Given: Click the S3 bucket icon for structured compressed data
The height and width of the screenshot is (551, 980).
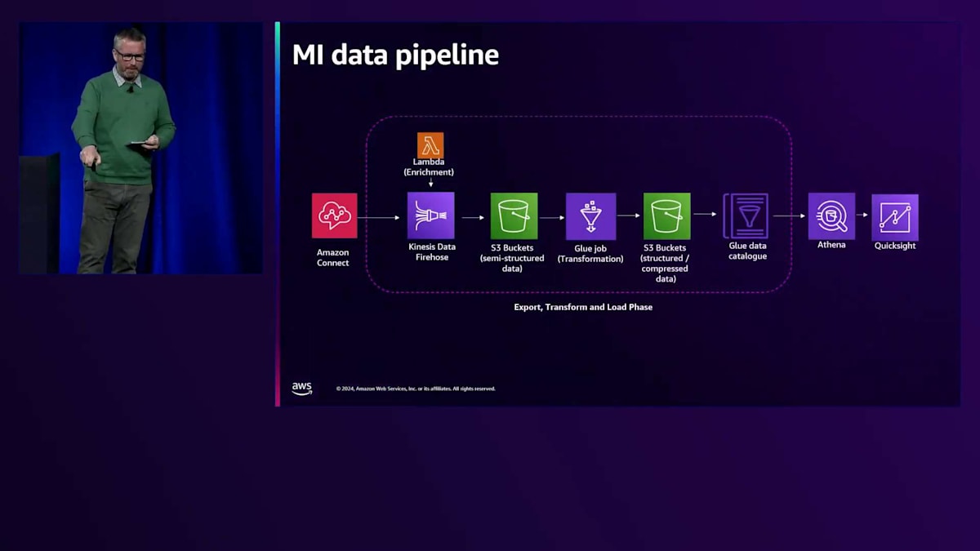Looking at the screenshot, I should click(666, 216).
